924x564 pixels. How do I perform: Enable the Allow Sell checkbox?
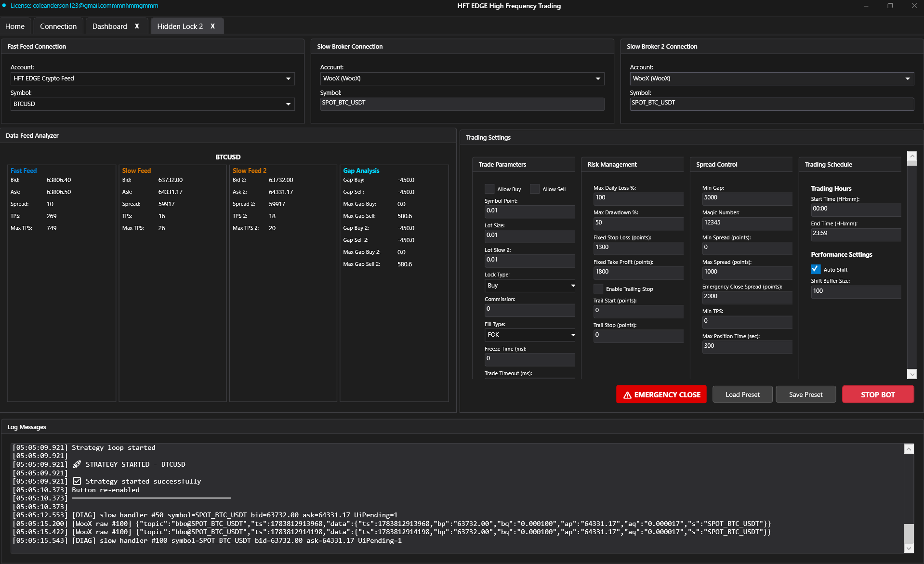pyautogui.click(x=535, y=189)
